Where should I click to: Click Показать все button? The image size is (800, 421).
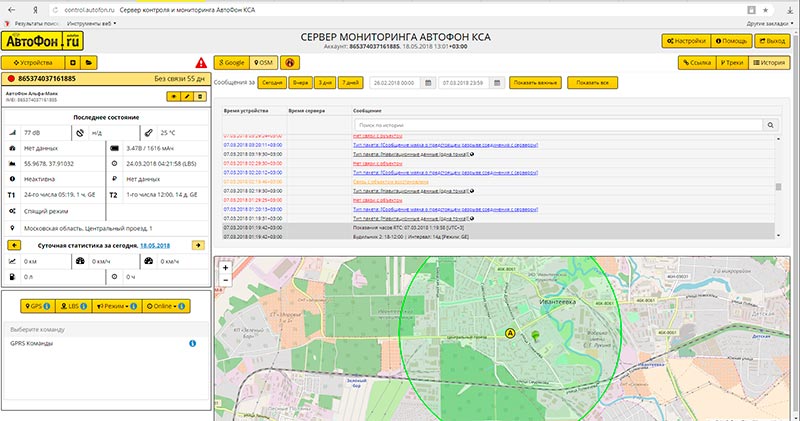point(592,83)
